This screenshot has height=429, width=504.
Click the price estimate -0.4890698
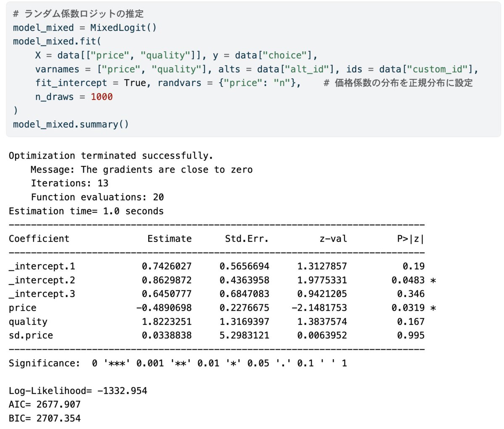click(x=164, y=308)
